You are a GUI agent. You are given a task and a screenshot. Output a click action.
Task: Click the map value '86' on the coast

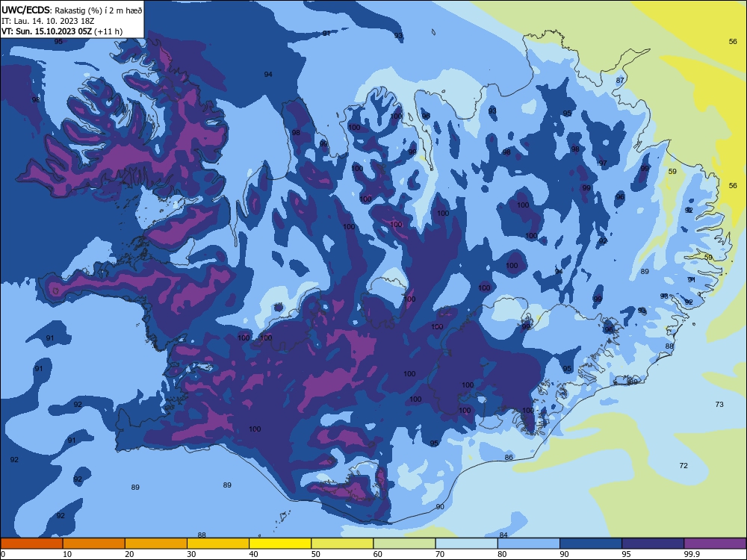509,458
